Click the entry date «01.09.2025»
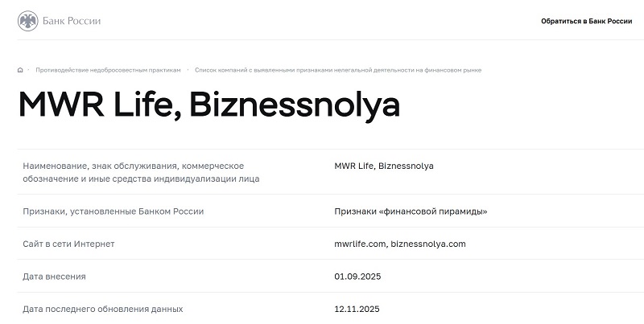This screenshot has width=644, height=324. [x=357, y=277]
